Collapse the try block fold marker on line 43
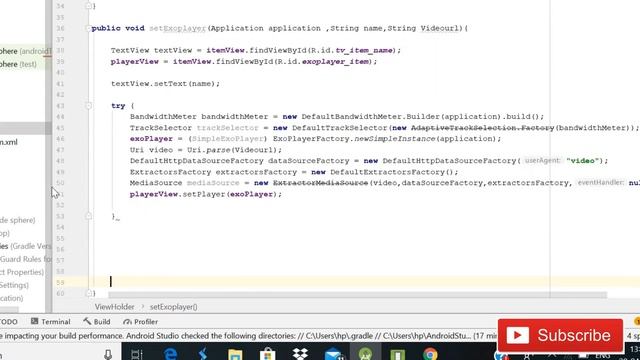Screen dimensions: 640x360 pyautogui.click(x=88, y=106)
